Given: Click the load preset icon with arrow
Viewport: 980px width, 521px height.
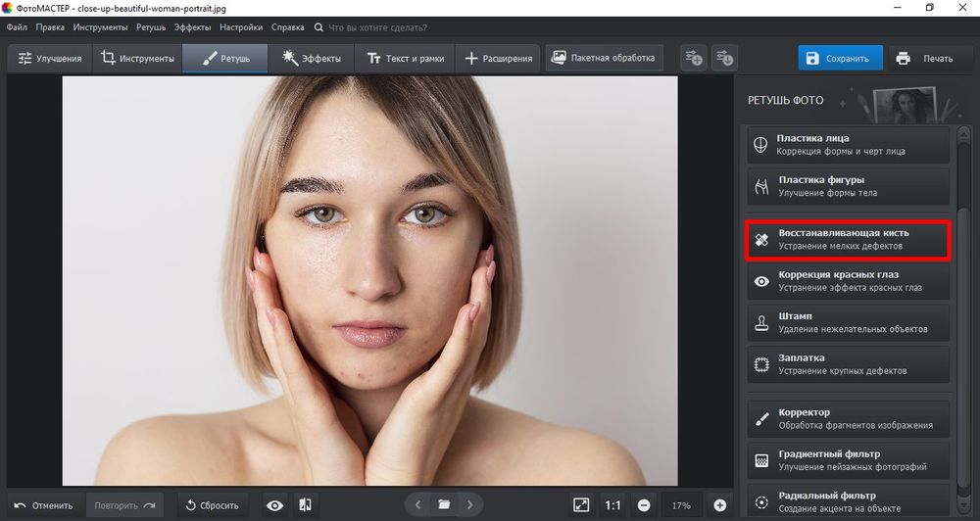Looking at the screenshot, I should [724, 59].
